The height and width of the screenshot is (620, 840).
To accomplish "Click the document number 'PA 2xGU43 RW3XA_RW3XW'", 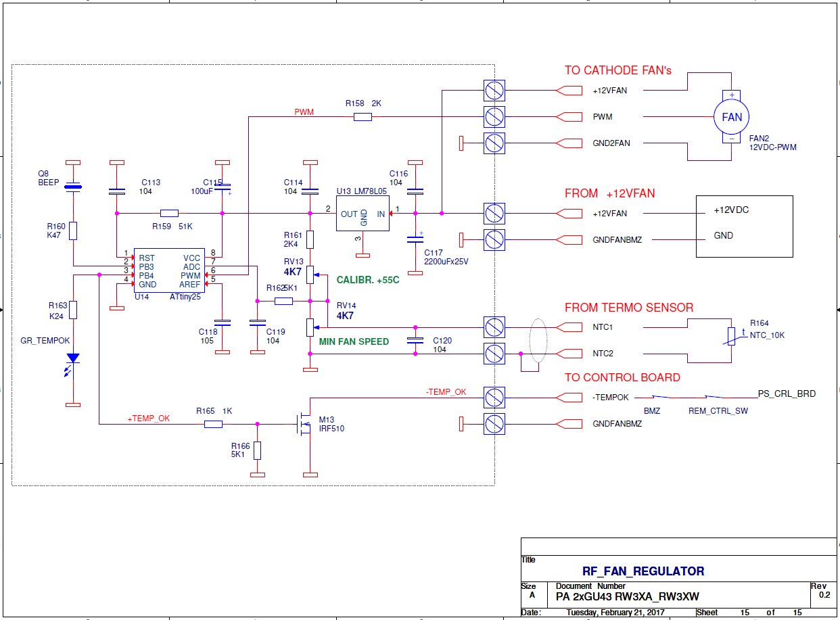I will pos(627,596).
